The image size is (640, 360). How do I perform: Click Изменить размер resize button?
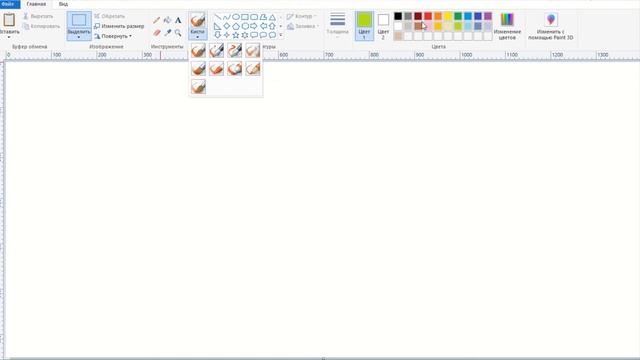tap(119, 26)
